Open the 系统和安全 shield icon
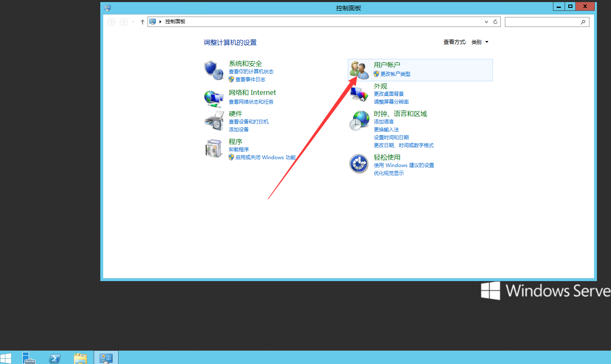 [x=214, y=70]
